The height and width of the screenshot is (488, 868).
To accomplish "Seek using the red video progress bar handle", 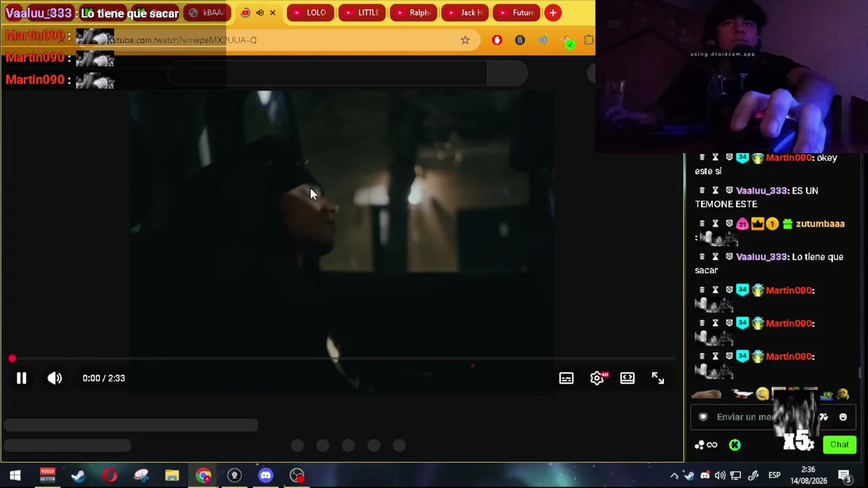I will (12, 359).
